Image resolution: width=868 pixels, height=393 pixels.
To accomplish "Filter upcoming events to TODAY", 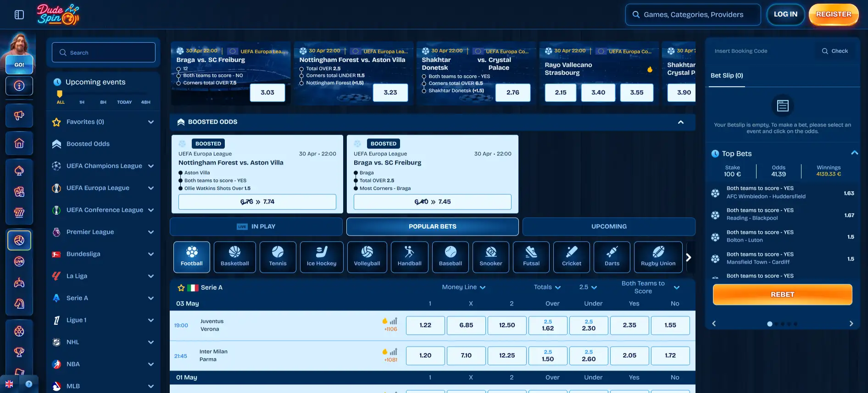I will coord(124,102).
